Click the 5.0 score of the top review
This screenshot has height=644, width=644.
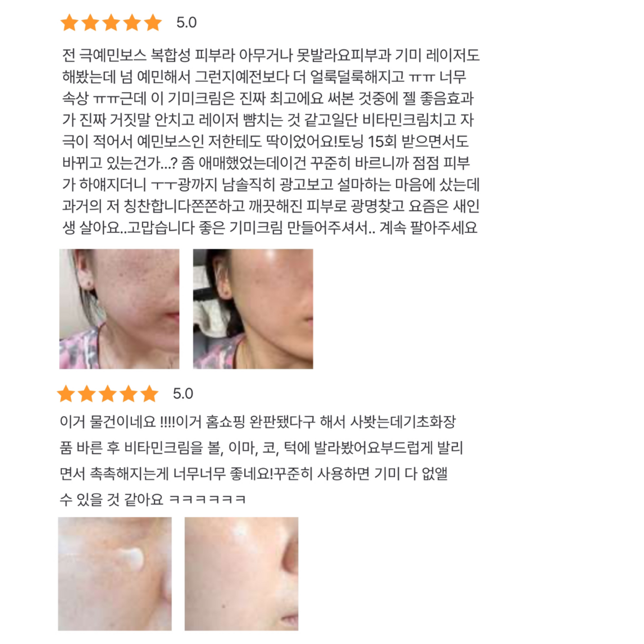point(186,23)
